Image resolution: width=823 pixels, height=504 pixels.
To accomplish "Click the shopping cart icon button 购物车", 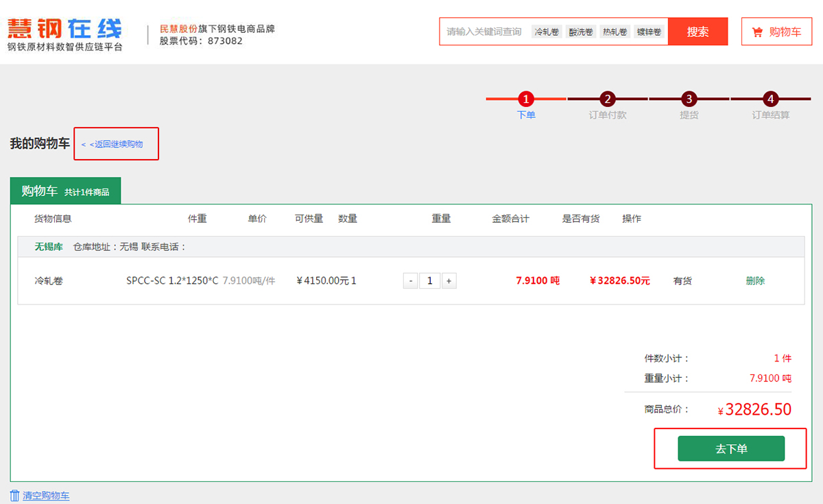I will click(776, 32).
